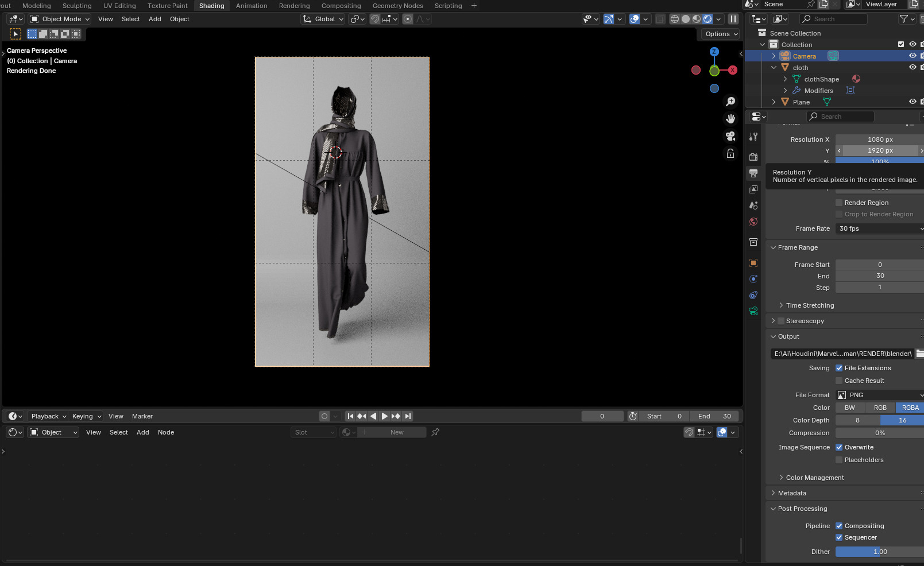The height and width of the screenshot is (566, 924).
Task: Toggle camera view with camera icon
Action: click(x=730, y=136)
